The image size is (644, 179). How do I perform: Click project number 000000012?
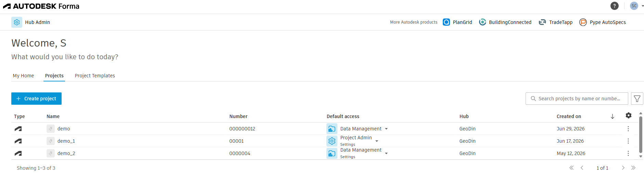point(242,129)
